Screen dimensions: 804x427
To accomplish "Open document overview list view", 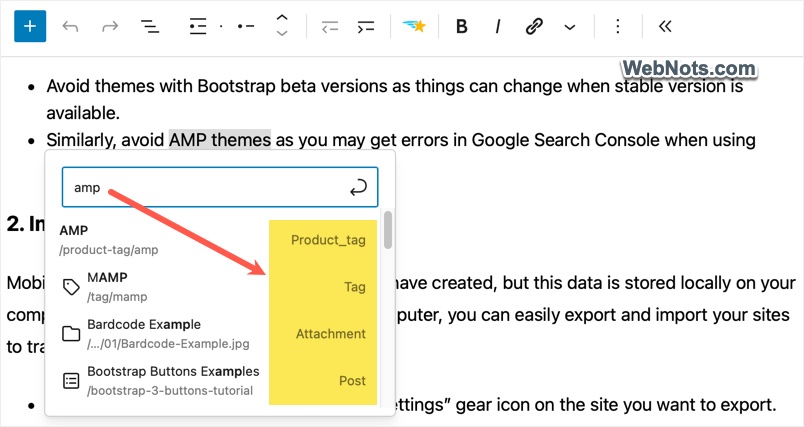I will click(x=150, y=26).
